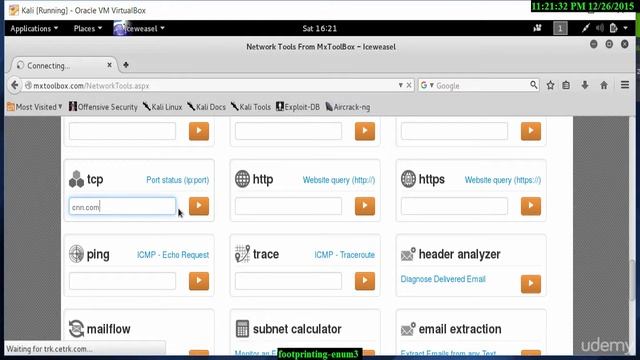640x360 pixels.
Task: Click the subnet calculator icon
Action: (242, 329)
